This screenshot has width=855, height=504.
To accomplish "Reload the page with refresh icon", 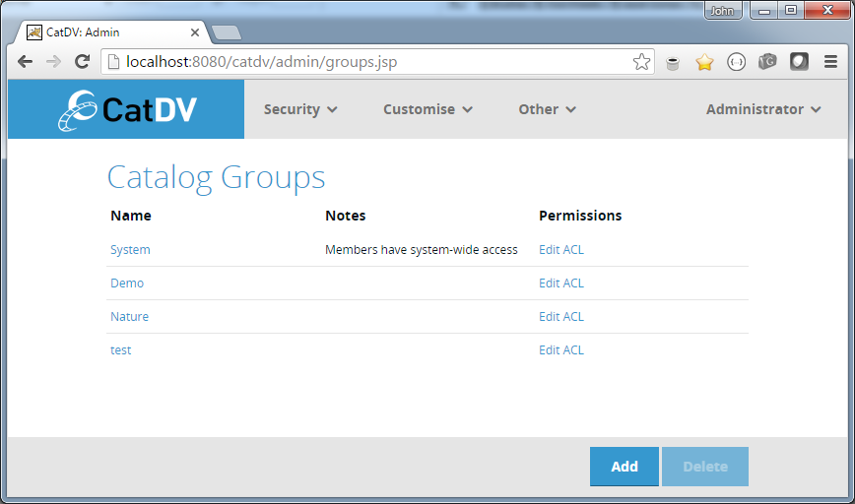I will pyautogui.click(x=83, y=62).
